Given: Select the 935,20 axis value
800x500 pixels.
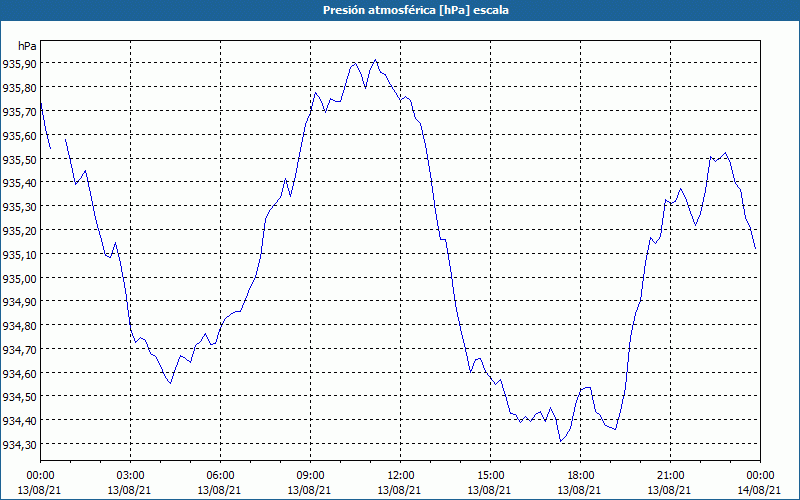Looking at the screenshot, I should pyautogui.click(x=19, y=231).
